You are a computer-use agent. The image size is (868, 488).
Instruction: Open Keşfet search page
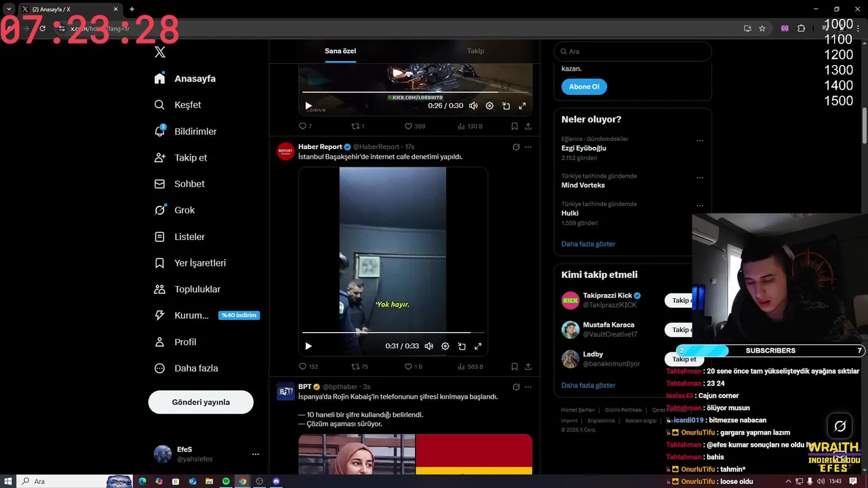pos(178,105)
